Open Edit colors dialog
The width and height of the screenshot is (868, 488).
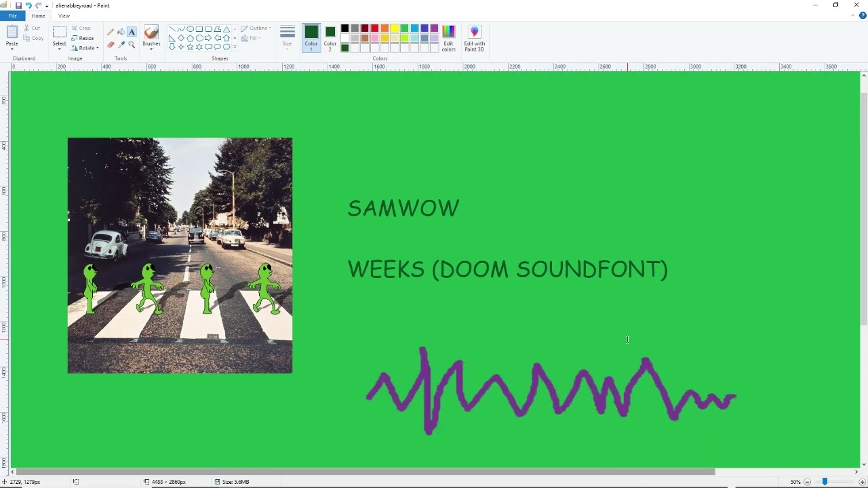click(x=448, y=38)
